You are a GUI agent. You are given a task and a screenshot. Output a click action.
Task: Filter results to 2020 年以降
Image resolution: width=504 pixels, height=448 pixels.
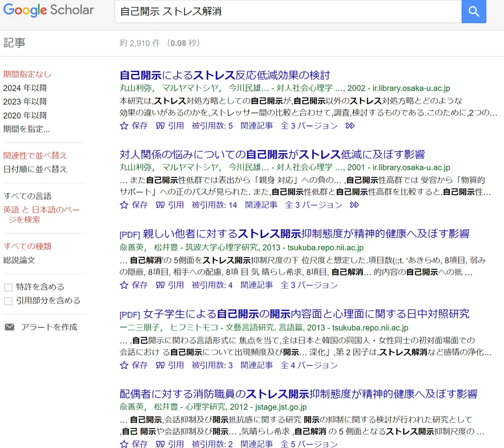pyautogui.click(x=25, y=115)
